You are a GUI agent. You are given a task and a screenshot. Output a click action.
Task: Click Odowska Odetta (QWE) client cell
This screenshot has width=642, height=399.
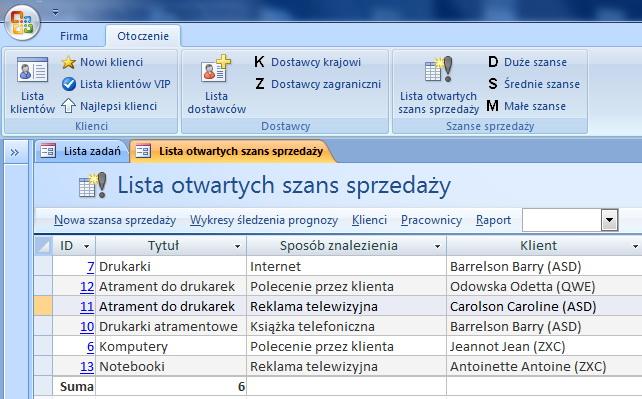point(545,286)
